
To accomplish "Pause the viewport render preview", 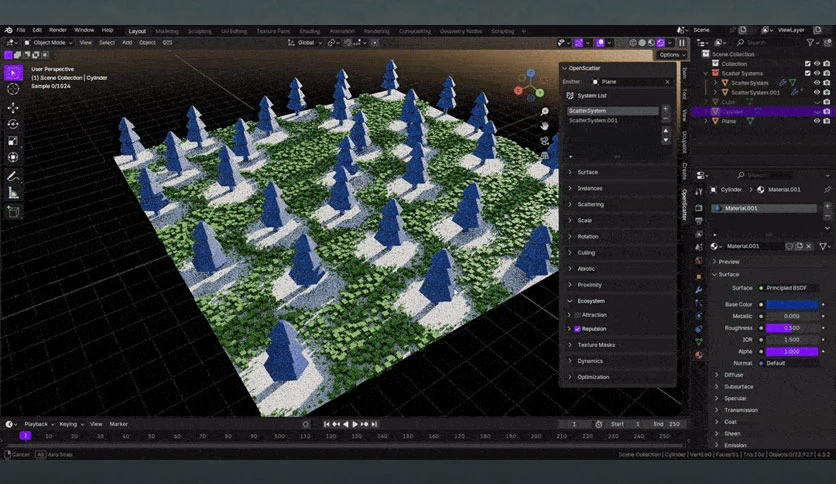I will coord(682,43).
